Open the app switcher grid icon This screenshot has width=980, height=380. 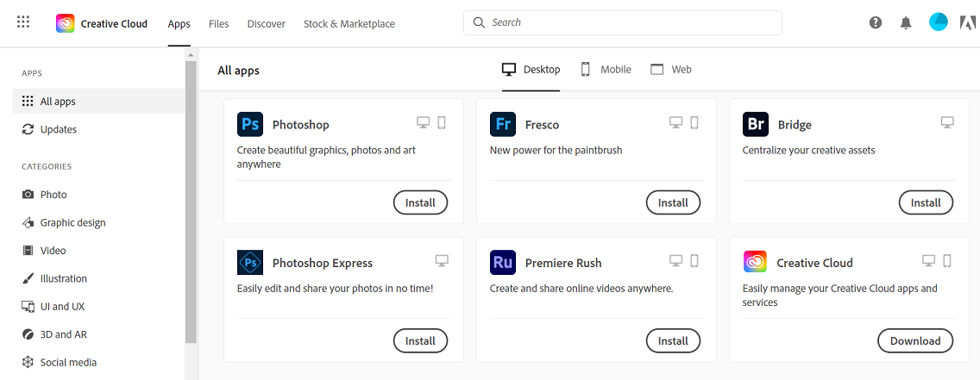tap(23, 22)
